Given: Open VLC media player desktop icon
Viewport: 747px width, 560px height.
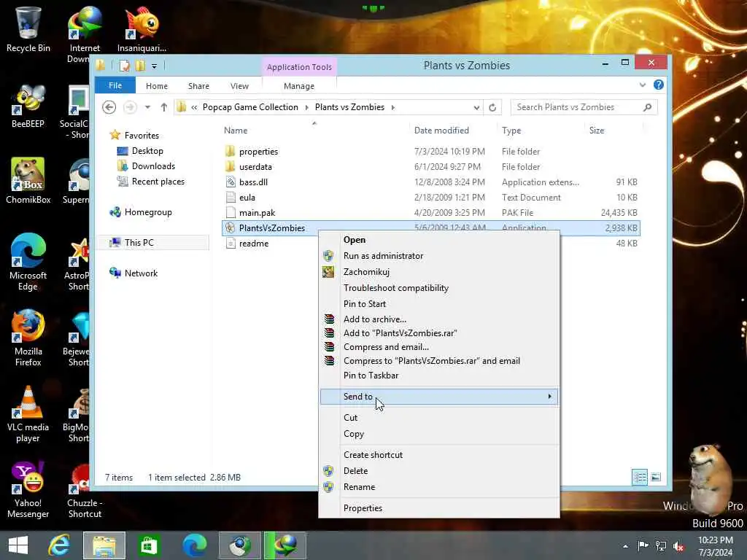Looking at the screenshot, I should (x=28, y=414).
